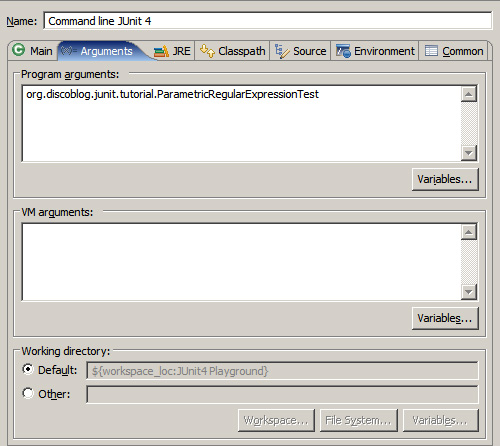Click up arrow of VM arguments scrollbar
The image size is (500, 446).
coord(469,232)
